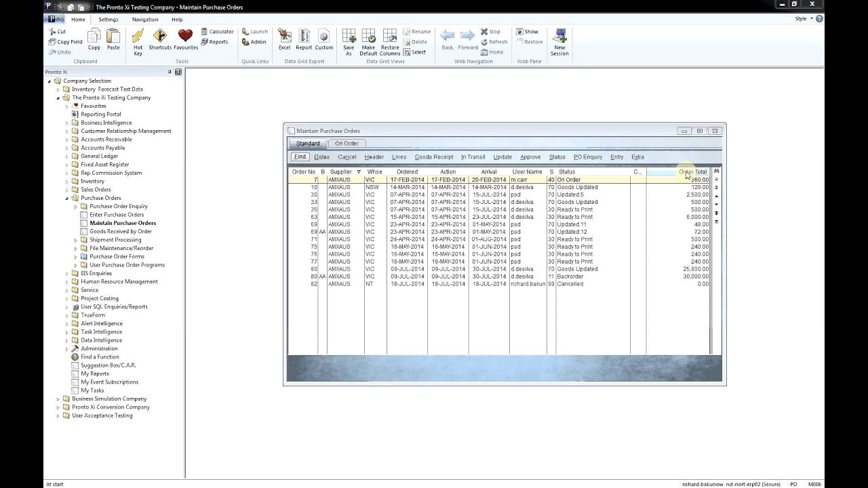Open Enter Purchase Orders in the tree
The width and height of the screenshot is (868, 488).
click(x=117, y=215)
